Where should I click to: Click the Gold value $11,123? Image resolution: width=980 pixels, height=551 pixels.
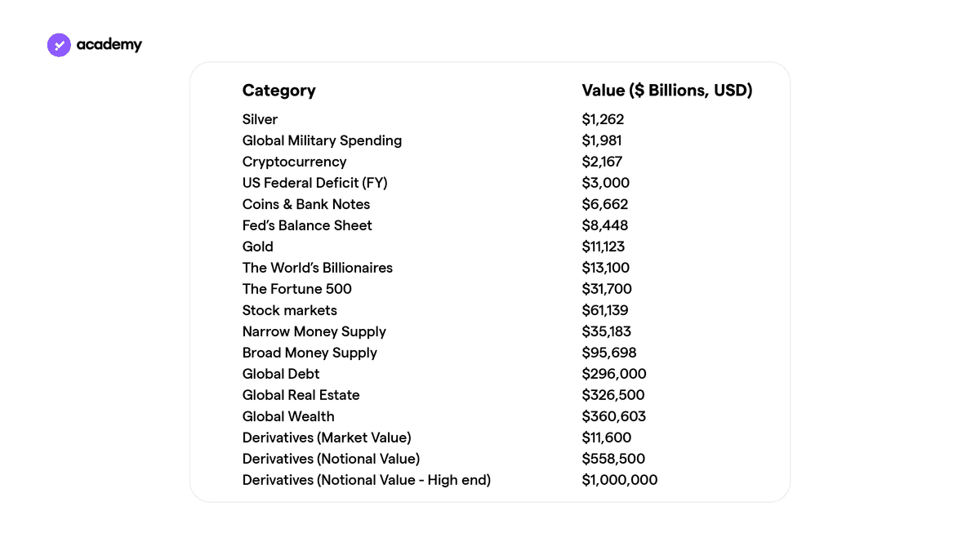pyautogui.click(x=604, y=247)
